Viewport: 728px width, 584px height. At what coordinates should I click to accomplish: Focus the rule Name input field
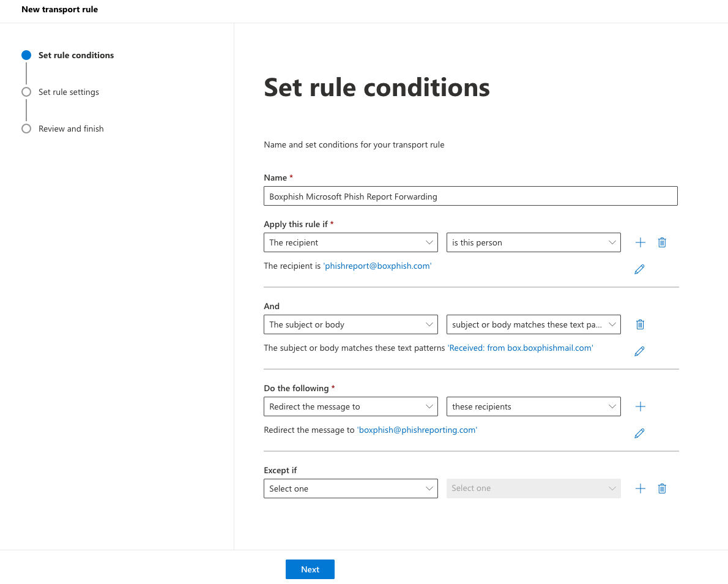[x=470, y=196]
